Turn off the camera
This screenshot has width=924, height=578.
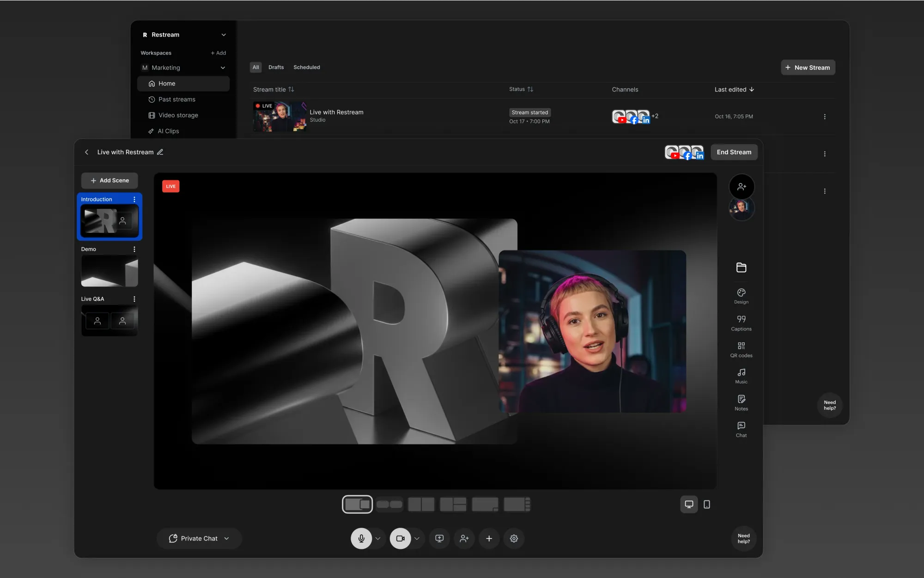click(400, 538)
